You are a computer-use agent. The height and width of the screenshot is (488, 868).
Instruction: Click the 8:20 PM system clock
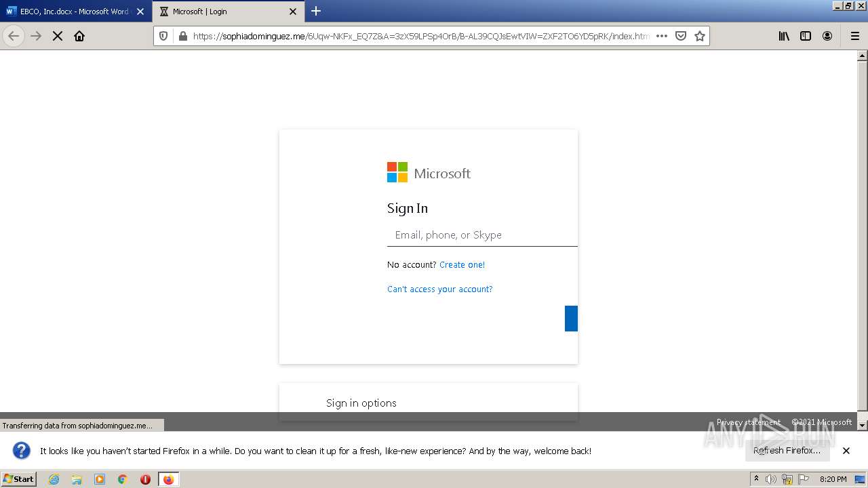tap(833, 479)
